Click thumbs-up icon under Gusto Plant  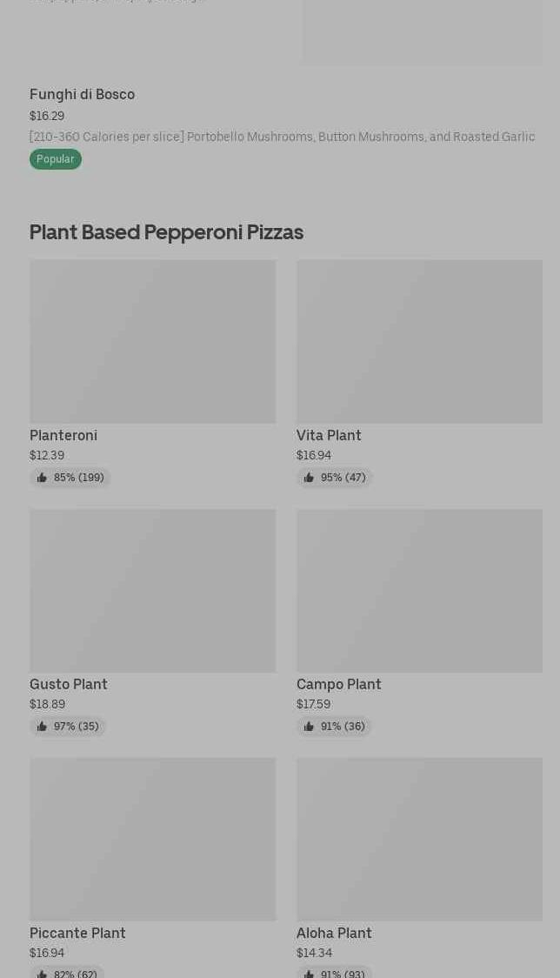tap(42, 727)
